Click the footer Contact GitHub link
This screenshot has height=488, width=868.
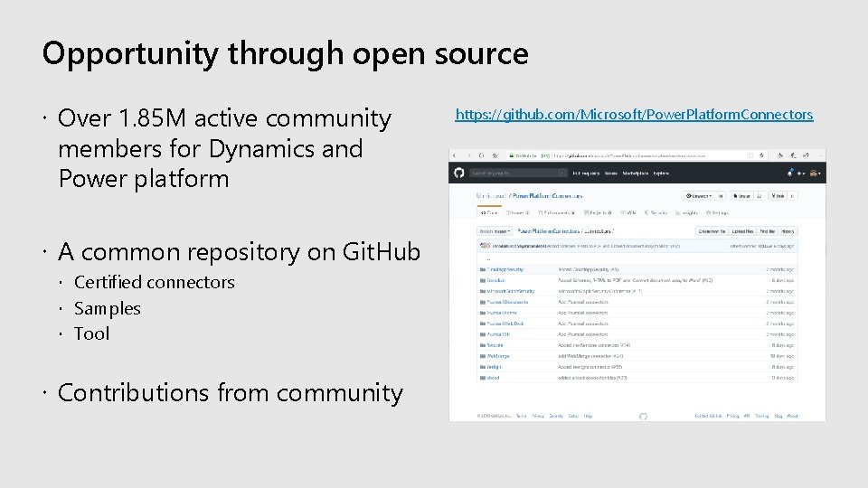tap(708, 416)
